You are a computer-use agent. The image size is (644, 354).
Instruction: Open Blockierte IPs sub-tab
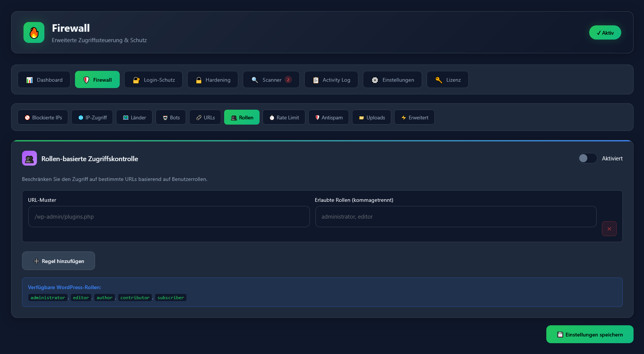tap(43, 118)
